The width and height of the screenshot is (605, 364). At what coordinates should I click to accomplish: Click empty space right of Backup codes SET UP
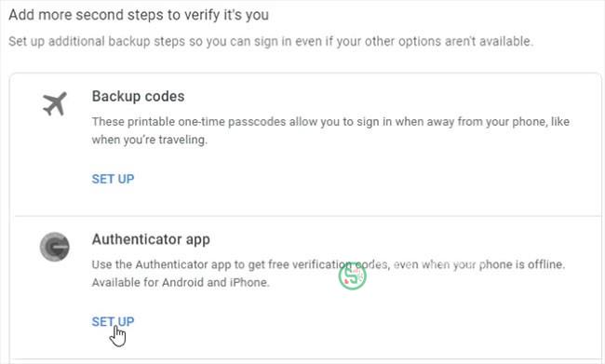pyautogui.click(x=347, y=179)
